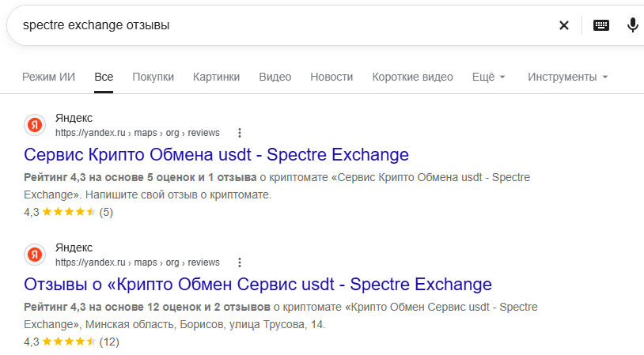Click the star rating of second result
This screenshot has width=644, height=355.
(x=69, y=342)
